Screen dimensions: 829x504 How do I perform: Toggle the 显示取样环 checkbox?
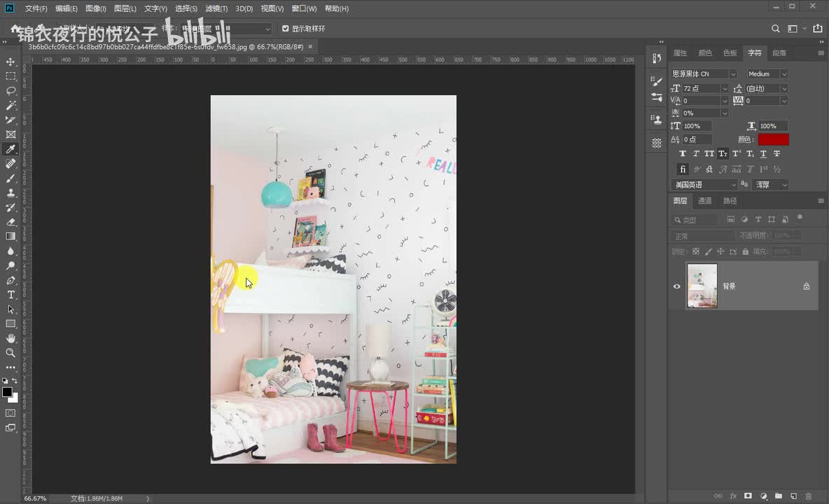coord(286,29)
